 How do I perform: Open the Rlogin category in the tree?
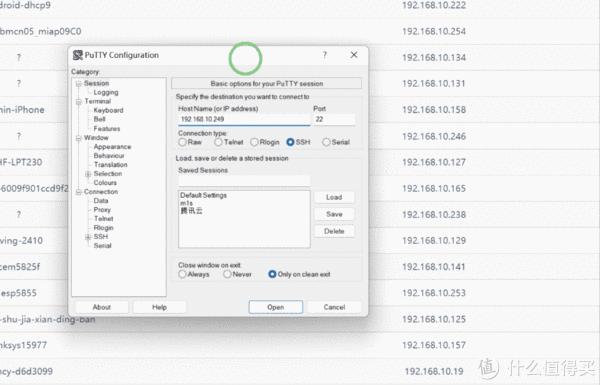click(103, 228)
